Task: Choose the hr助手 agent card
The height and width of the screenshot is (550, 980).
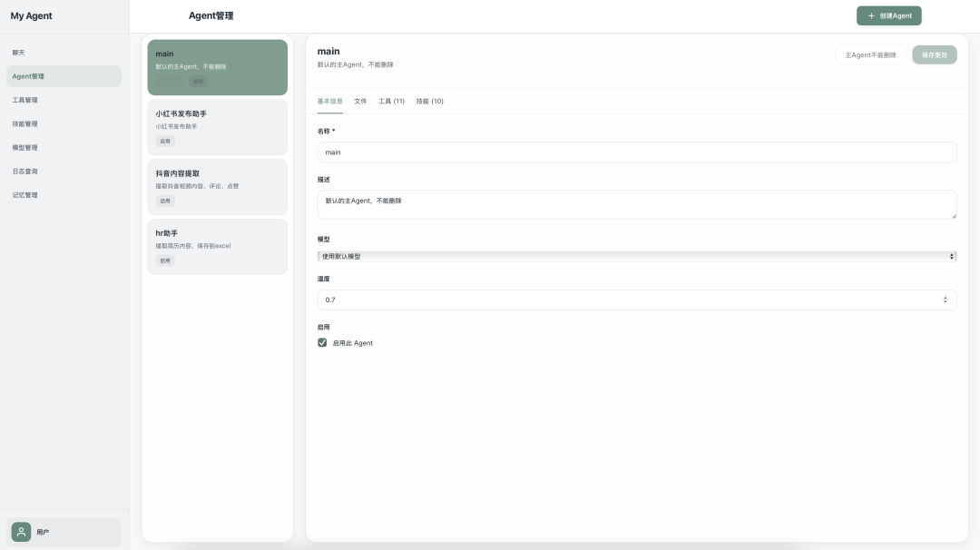Action: tap(217, 246)
